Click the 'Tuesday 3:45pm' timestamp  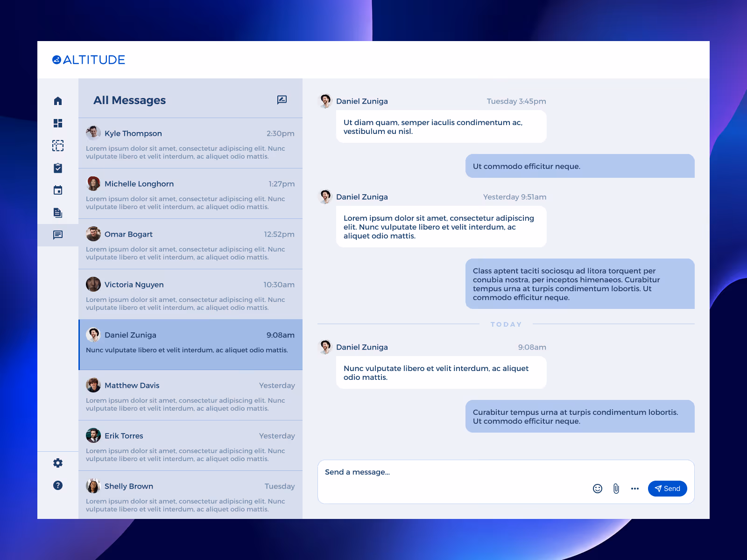[516, 101]
